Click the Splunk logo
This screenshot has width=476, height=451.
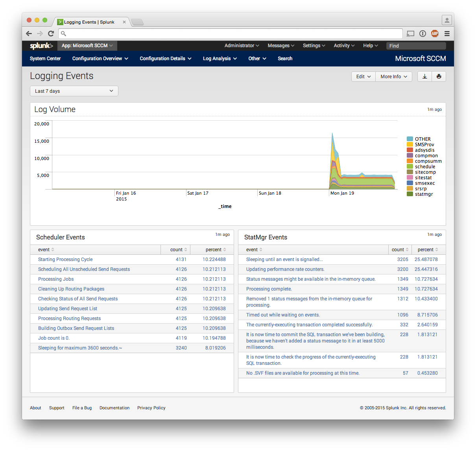coord(41,46)
